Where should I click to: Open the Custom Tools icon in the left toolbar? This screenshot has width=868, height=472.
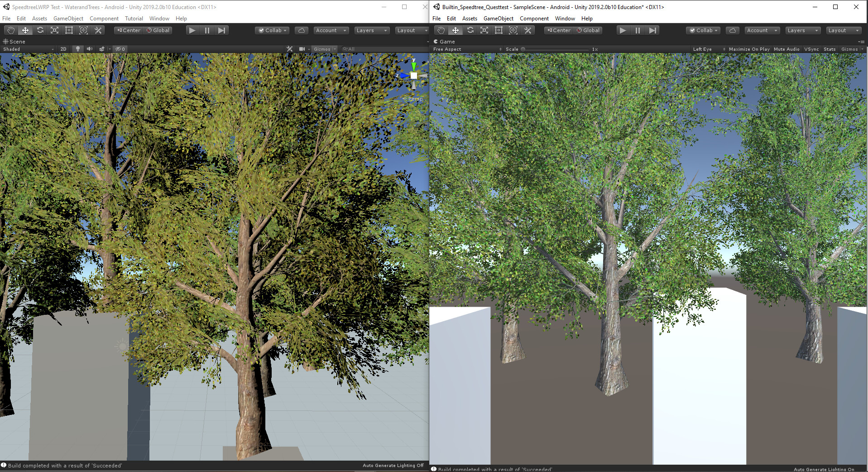(x=98, y=30)
